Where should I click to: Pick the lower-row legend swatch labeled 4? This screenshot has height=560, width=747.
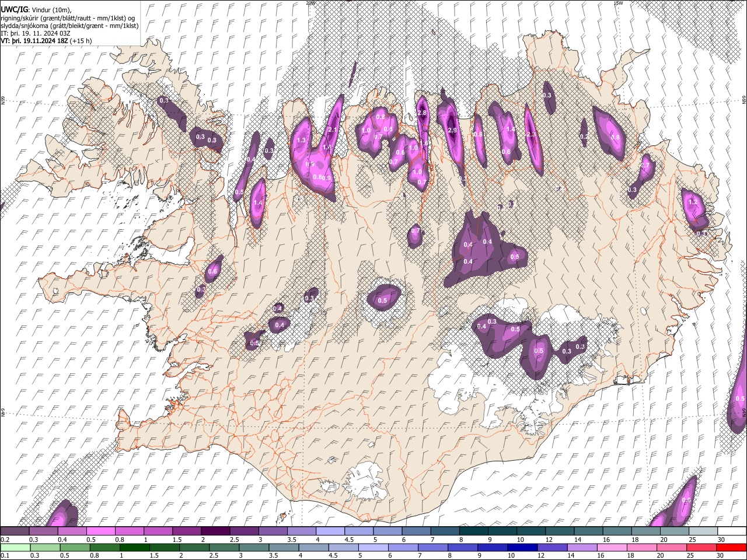[x=313, y=547]
